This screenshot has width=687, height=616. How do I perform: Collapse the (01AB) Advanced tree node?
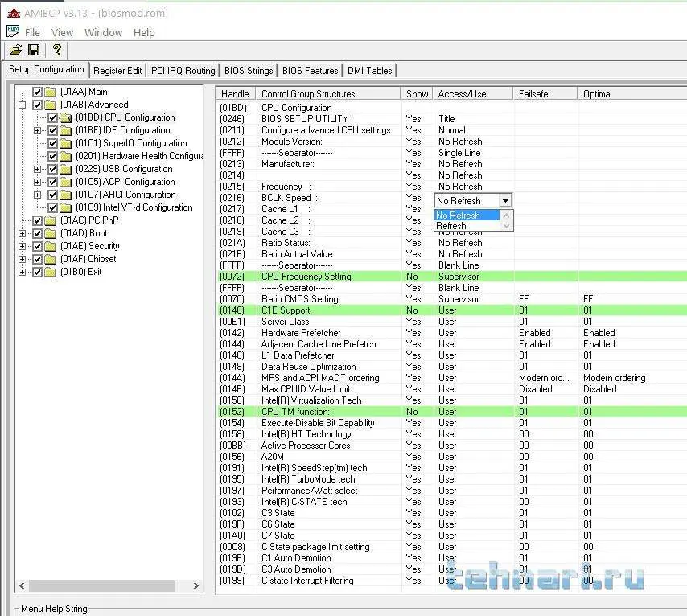point(22,105)
